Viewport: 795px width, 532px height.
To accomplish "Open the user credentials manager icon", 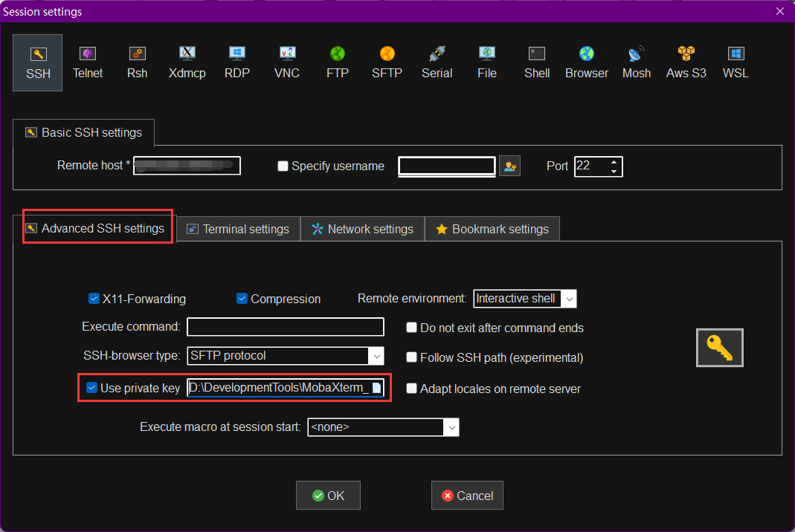I will (x=509, y=166).
